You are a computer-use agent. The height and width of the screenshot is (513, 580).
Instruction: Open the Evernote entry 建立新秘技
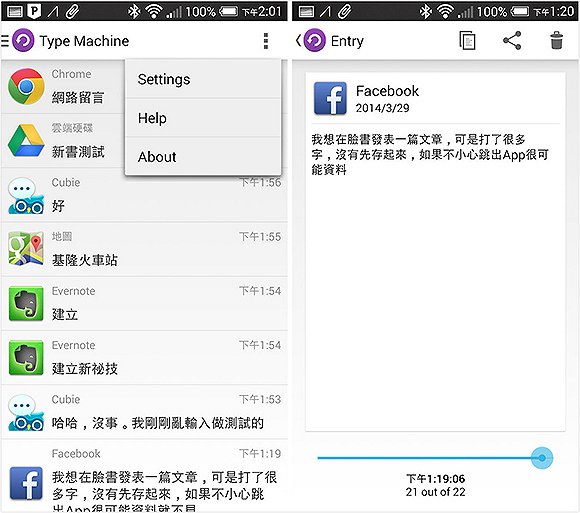point(144,358)
